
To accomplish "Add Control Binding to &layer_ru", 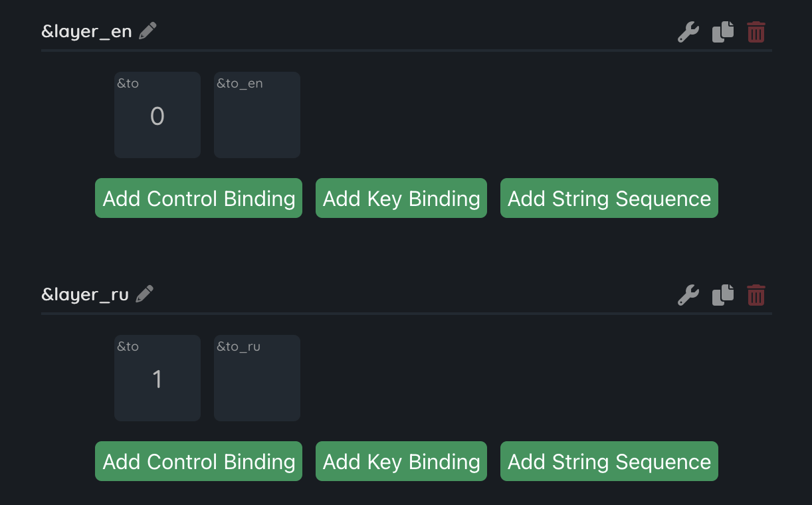I will [x=199, y=461].
